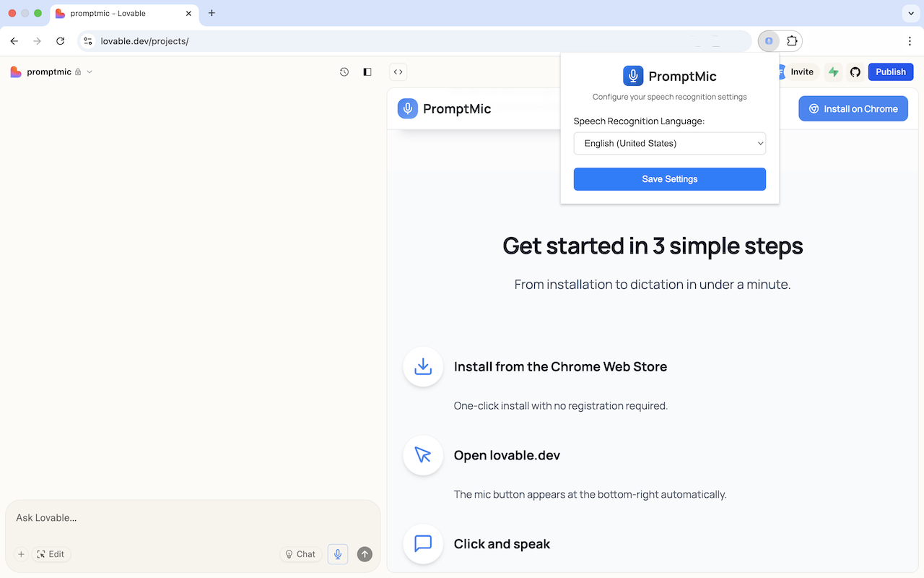Click the Install on Chrome button
This screenshot has width=924, height=578.
853,108
